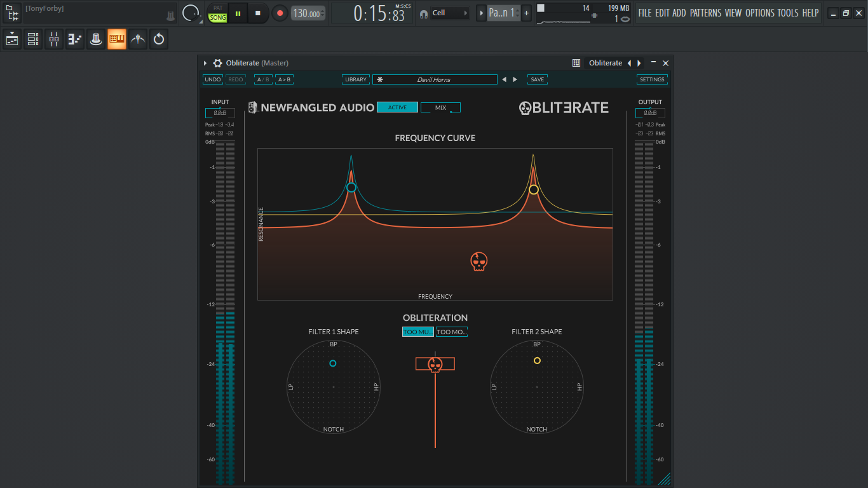Screen dimensions: 868x488
Task: Open the ADD menu
Action: (679, 13)
